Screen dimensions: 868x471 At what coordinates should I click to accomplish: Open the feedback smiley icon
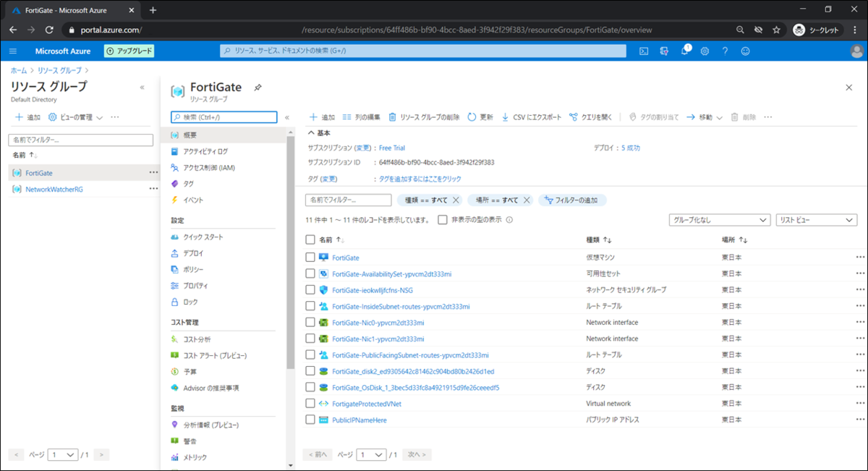pyautogui.click(x=745, y=51)
